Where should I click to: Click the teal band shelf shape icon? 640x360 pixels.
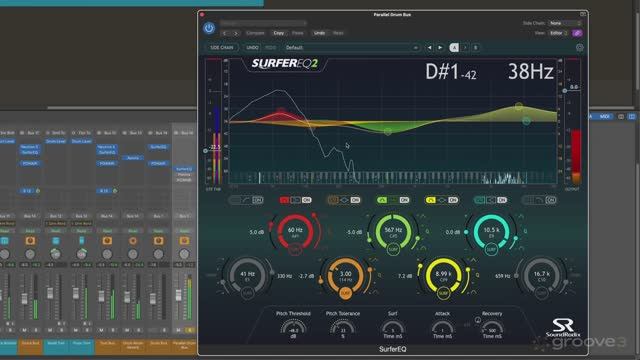(491, 200)
